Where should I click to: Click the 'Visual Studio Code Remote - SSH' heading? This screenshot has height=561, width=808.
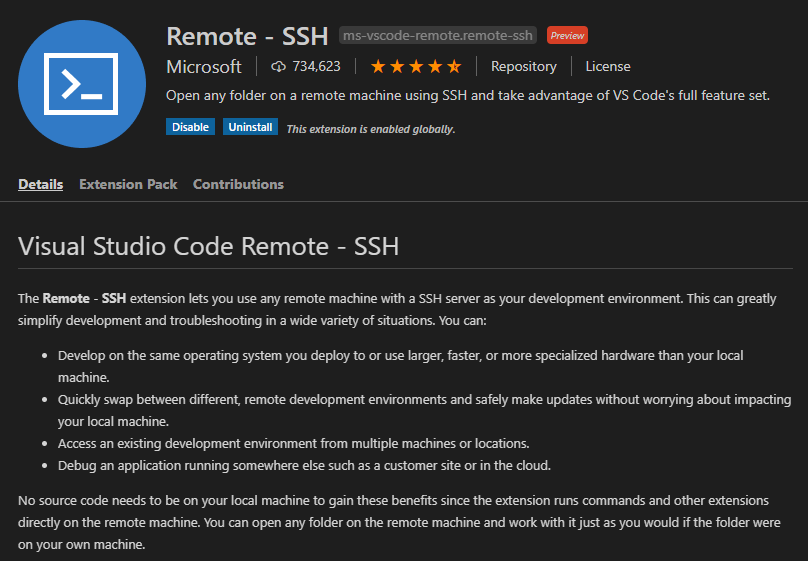coord(209,246)
